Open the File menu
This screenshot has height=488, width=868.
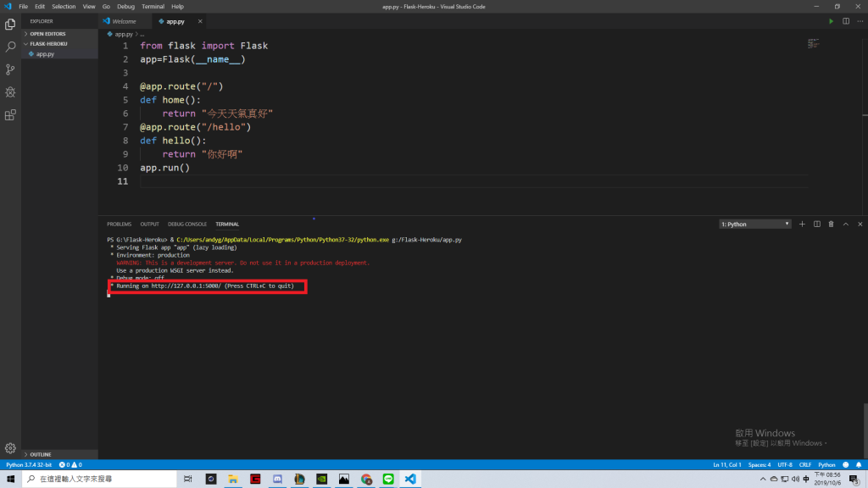click(23, 7)
